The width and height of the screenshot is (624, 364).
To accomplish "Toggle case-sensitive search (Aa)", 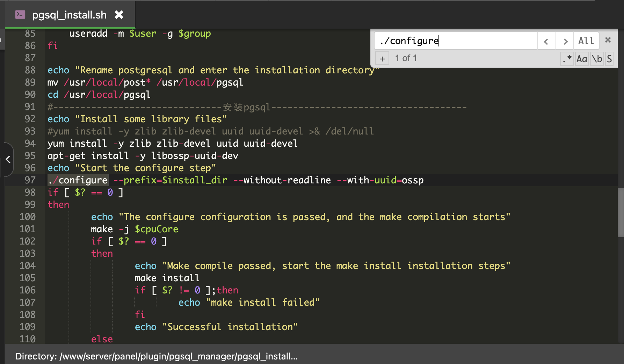I will 582,59.
